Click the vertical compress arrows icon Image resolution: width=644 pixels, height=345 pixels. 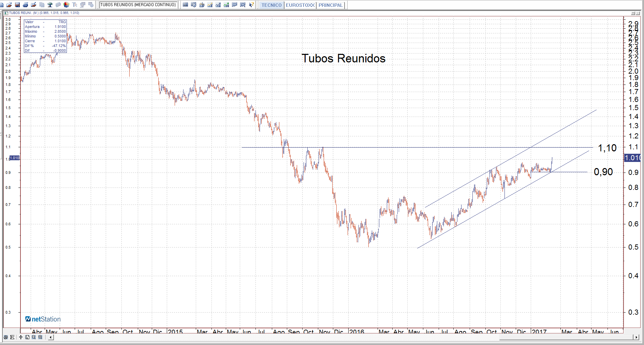21,337
